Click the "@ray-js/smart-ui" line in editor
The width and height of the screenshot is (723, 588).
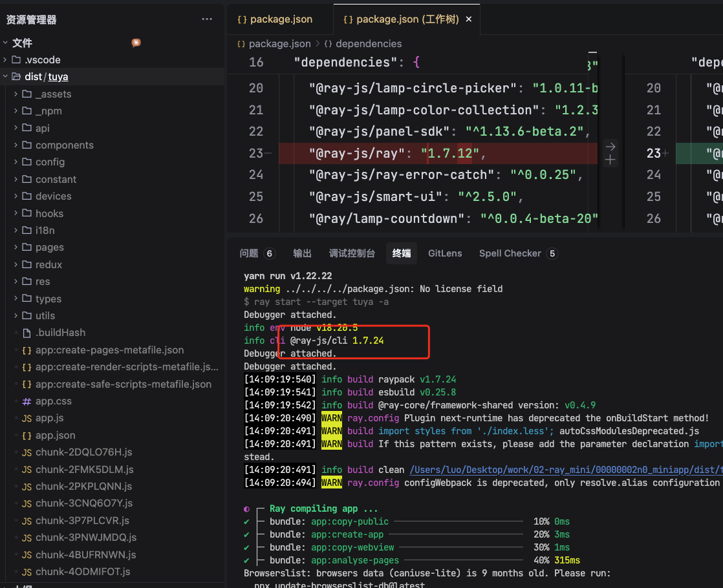tap(416, 197)
